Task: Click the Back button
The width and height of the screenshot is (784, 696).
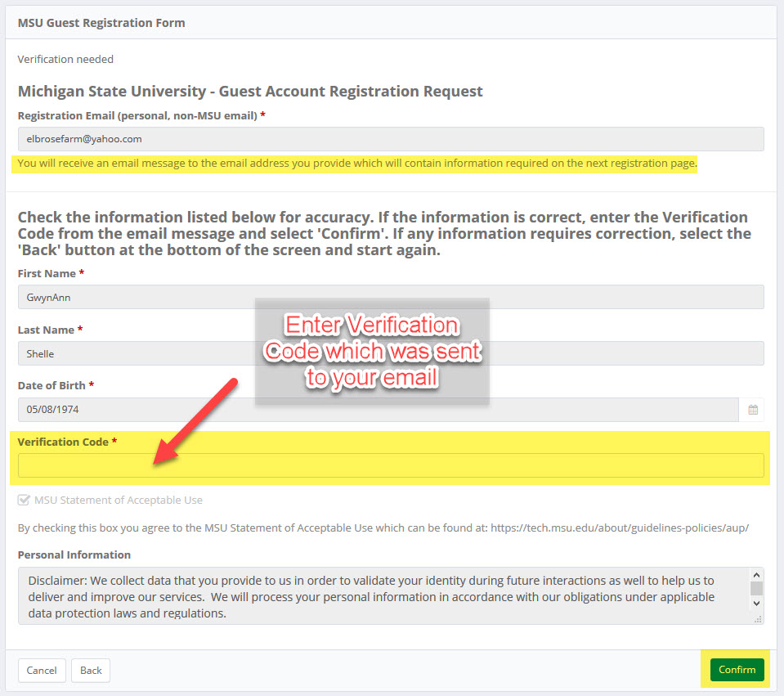Action: point(91,671)
